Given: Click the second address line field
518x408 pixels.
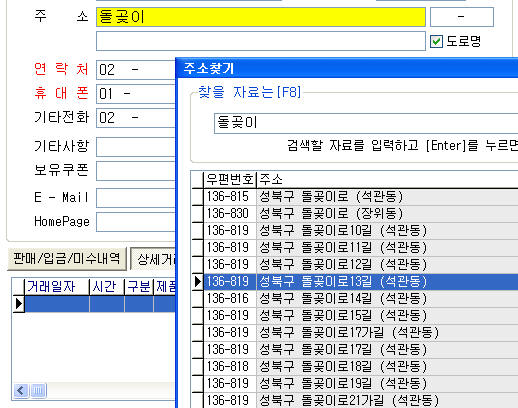Looking at the screenshot, I should [x=261, y=41].
